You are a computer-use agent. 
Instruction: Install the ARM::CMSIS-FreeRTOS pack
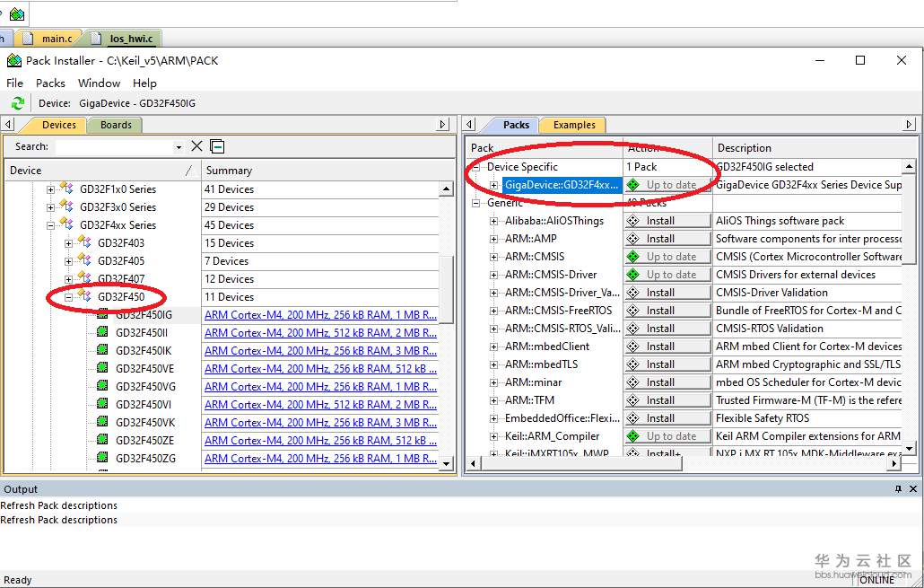tap(667, 311)
